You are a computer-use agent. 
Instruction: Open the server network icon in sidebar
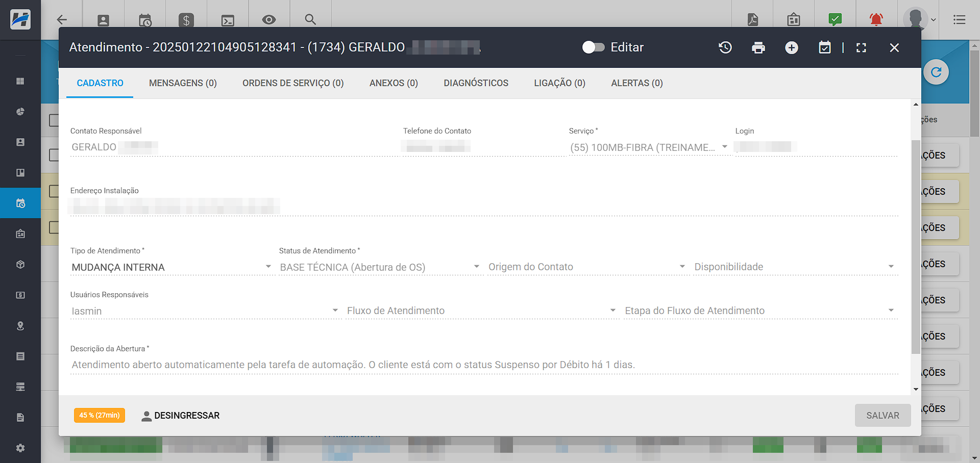tap(20, 387)
